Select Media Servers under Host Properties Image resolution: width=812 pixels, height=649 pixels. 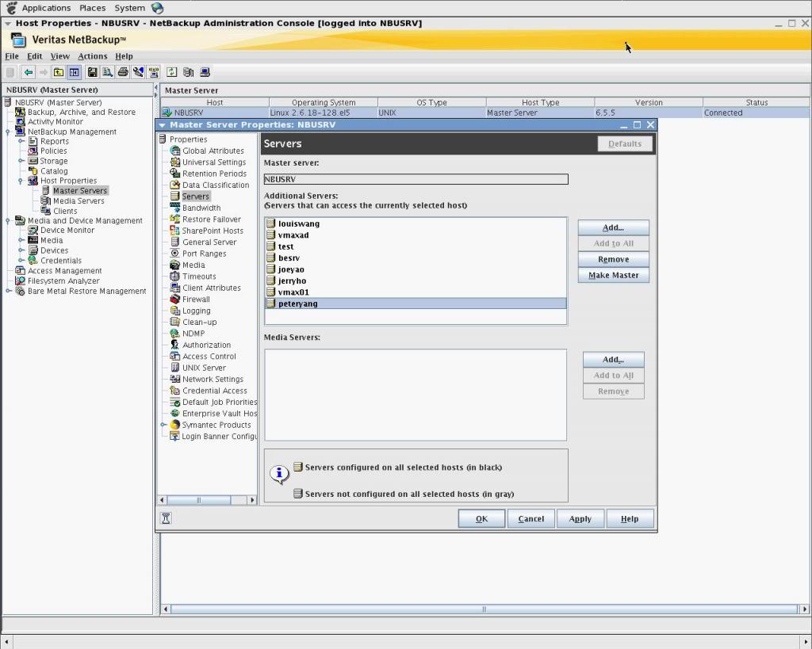pyautogui.click(x=79, y=200)
